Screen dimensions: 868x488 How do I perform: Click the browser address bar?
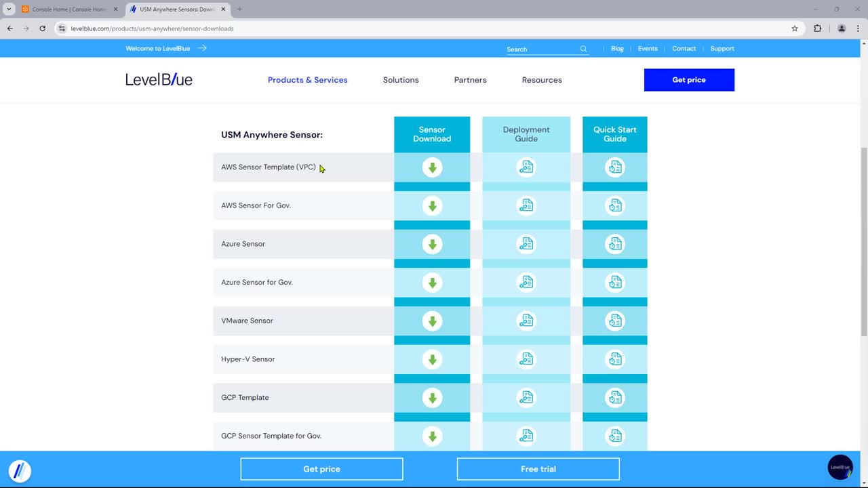[x=427, y=28]
